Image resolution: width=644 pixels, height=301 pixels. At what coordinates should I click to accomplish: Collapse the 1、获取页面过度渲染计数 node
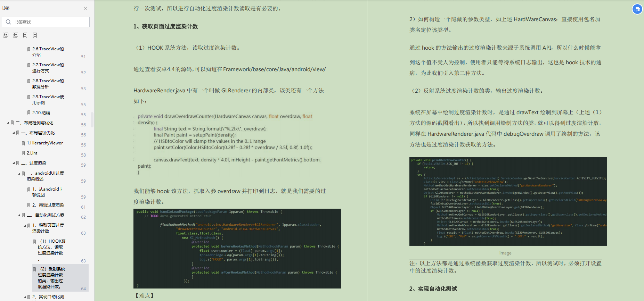tap(25, 225)
